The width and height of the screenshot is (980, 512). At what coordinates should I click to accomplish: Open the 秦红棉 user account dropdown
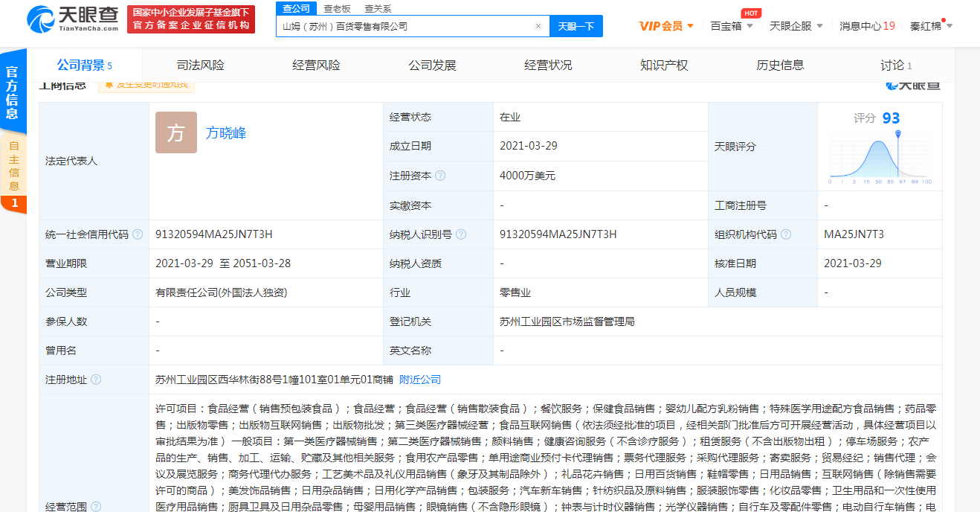coord(931,26)
